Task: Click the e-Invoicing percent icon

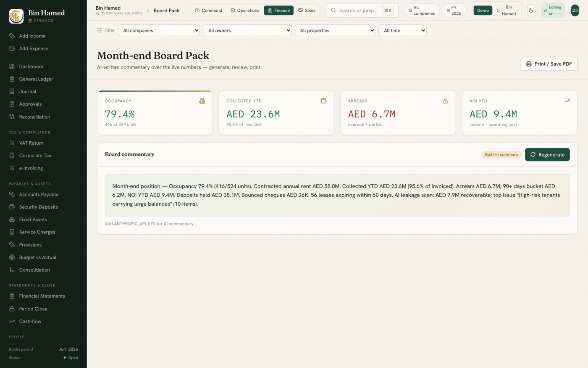Action: (12, 168)
